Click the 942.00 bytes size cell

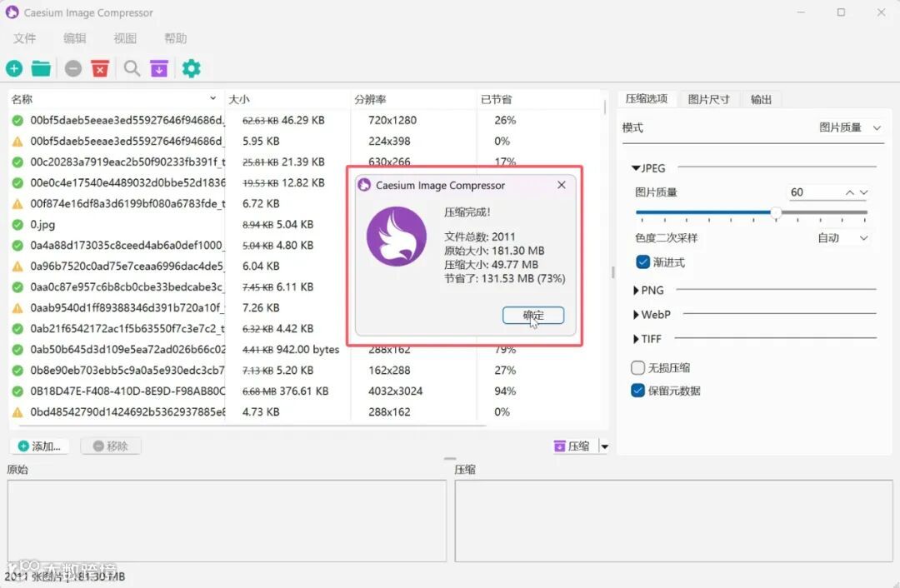coord(291,349)
